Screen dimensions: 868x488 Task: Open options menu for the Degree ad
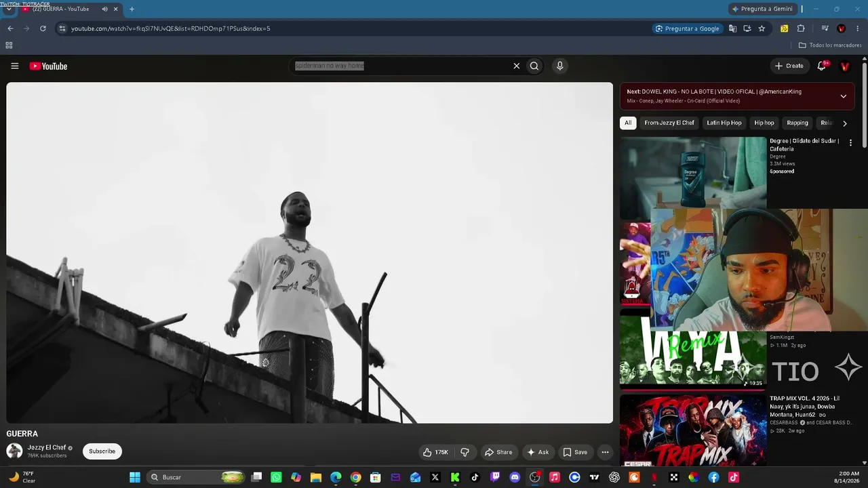click(x=850, y=143)
